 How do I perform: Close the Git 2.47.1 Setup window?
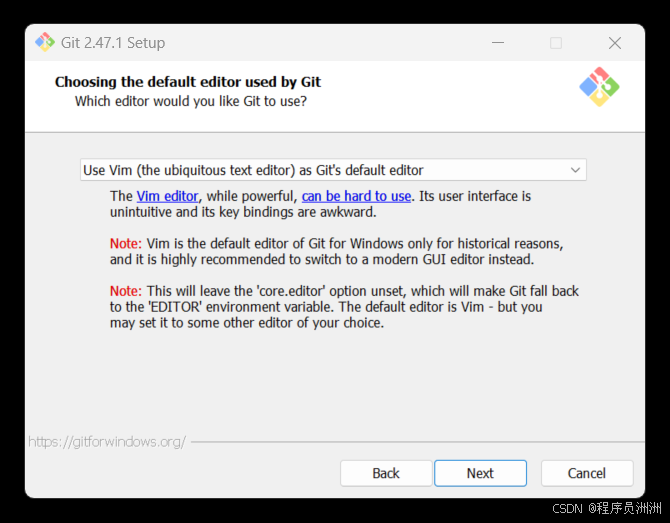point(615,43)
